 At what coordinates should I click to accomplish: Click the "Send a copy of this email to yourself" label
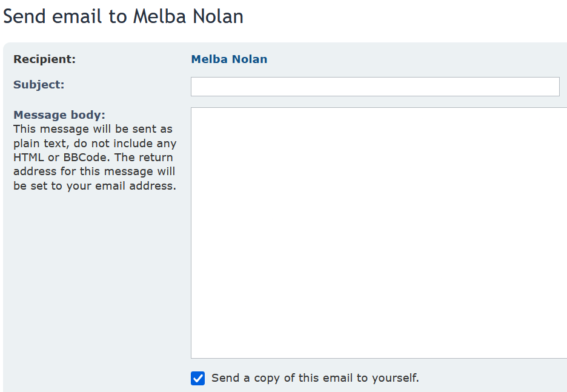click(315, 378)
